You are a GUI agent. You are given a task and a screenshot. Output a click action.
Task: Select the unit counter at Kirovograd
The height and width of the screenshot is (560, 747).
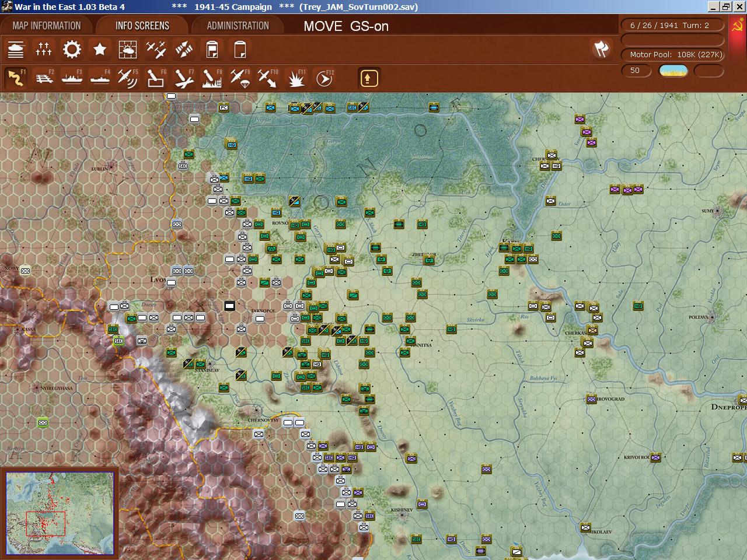[591, 399]
